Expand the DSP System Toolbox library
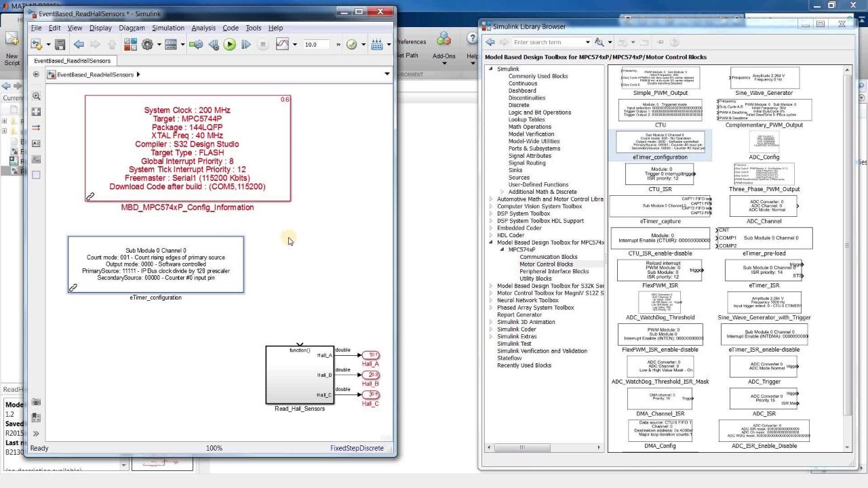Viewport: 868px width, 488px height. [492, 213]
